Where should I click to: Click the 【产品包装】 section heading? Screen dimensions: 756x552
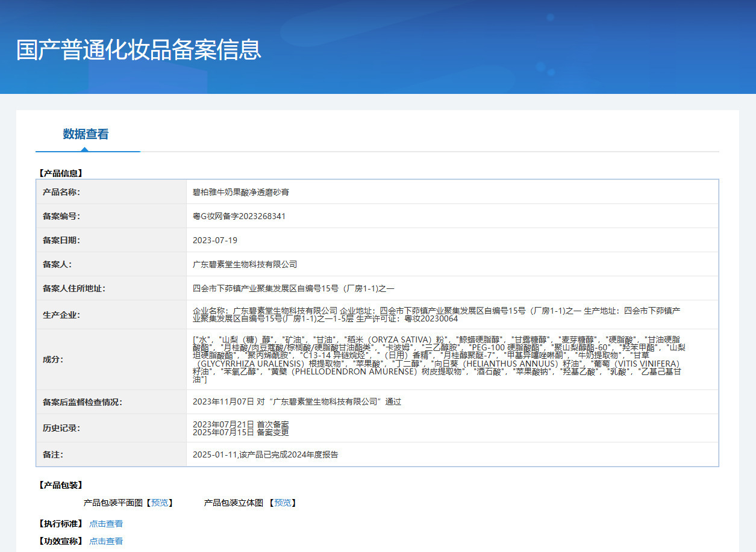pyautogui.click(x=60, y=485)
